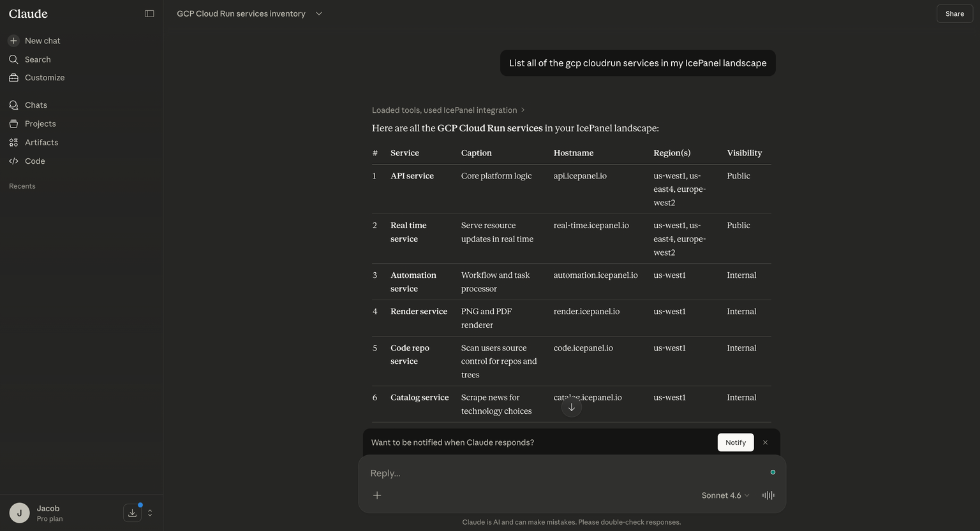Click code.icepanel.io hostname
Screen dimensions: 980x531
[x=583, y=348]
